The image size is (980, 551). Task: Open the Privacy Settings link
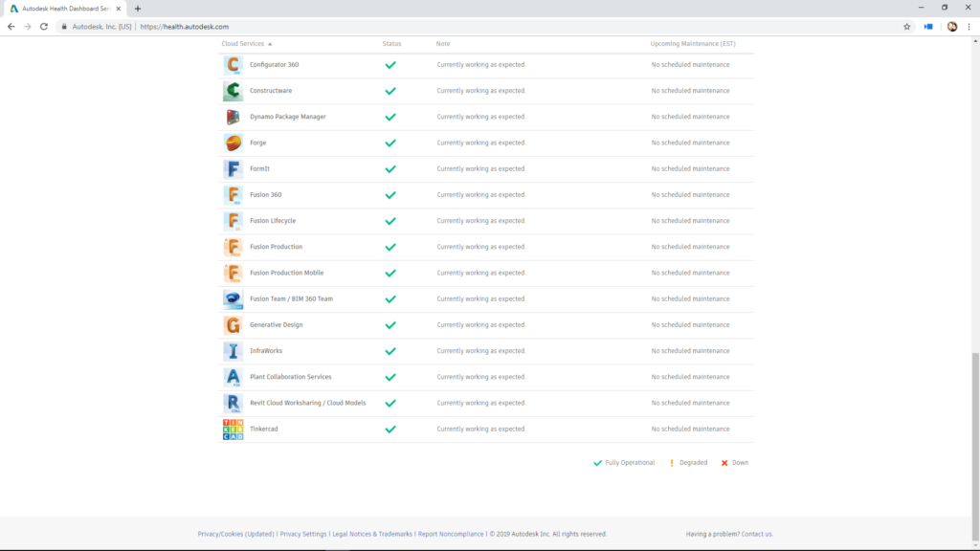[x=303, y=534]
